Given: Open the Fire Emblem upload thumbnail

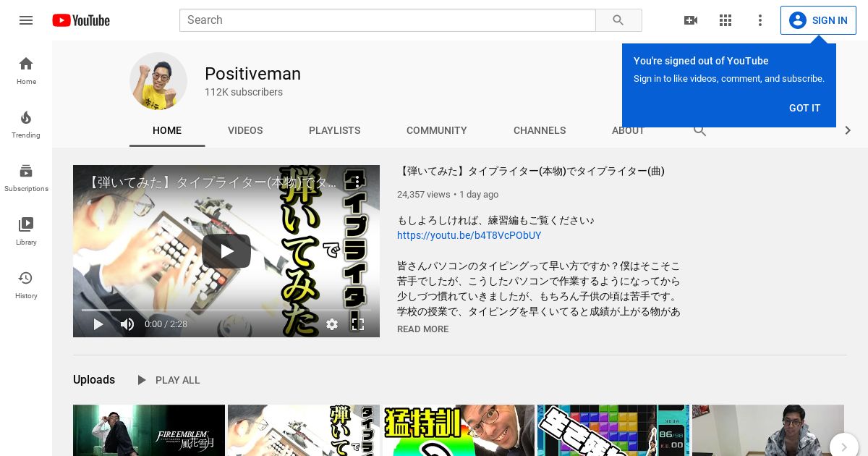Looking at the screenshot, I should coord(149,430).
